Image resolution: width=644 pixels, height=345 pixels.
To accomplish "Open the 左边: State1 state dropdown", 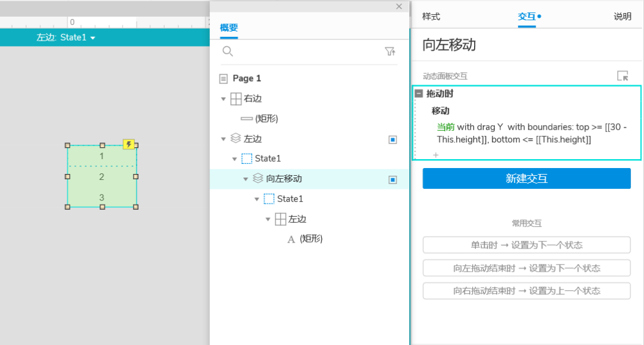I will pos(66,38).
